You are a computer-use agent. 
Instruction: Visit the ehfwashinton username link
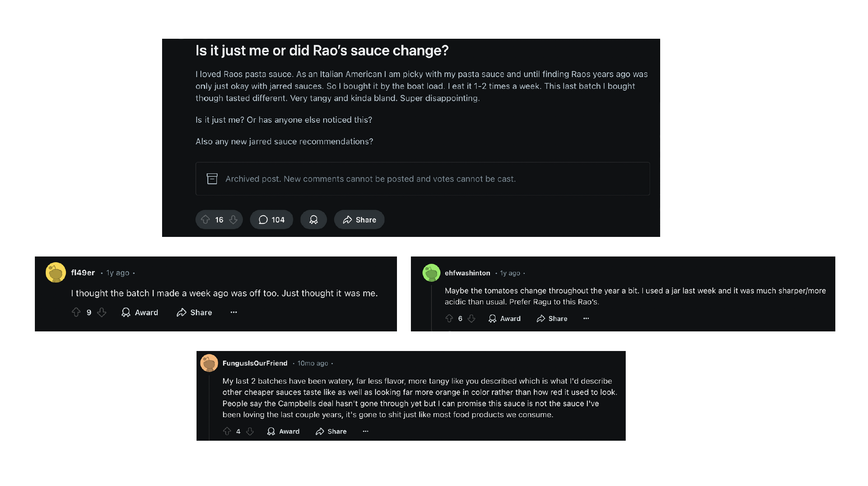[467, 273]
